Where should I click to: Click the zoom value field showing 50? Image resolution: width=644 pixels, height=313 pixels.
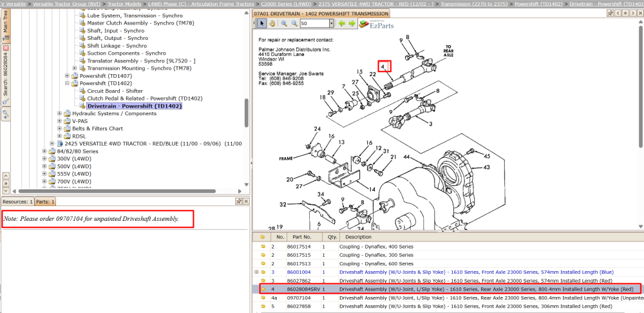pos(314,24)
